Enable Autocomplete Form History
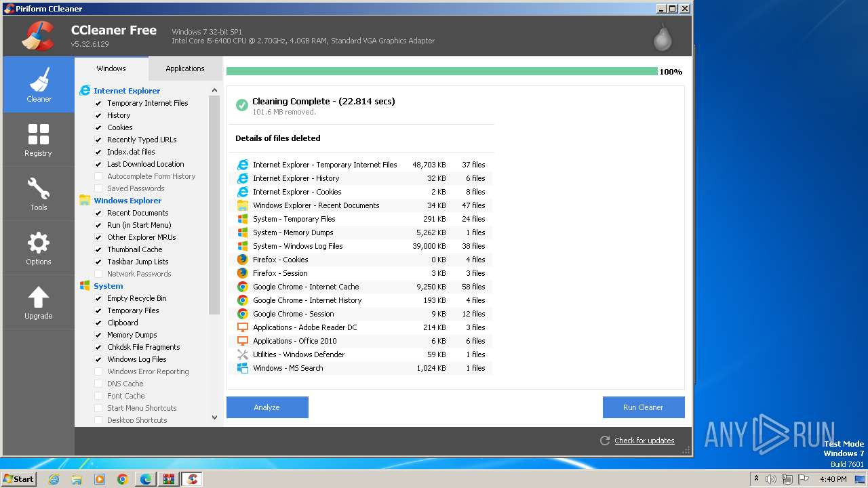The height and width of the screenshot is (488, 868). [98, 176]
